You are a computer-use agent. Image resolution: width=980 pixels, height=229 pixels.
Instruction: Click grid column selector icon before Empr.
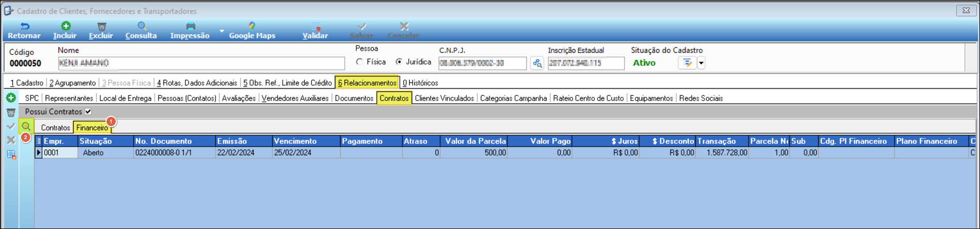[x=38, y=141]
